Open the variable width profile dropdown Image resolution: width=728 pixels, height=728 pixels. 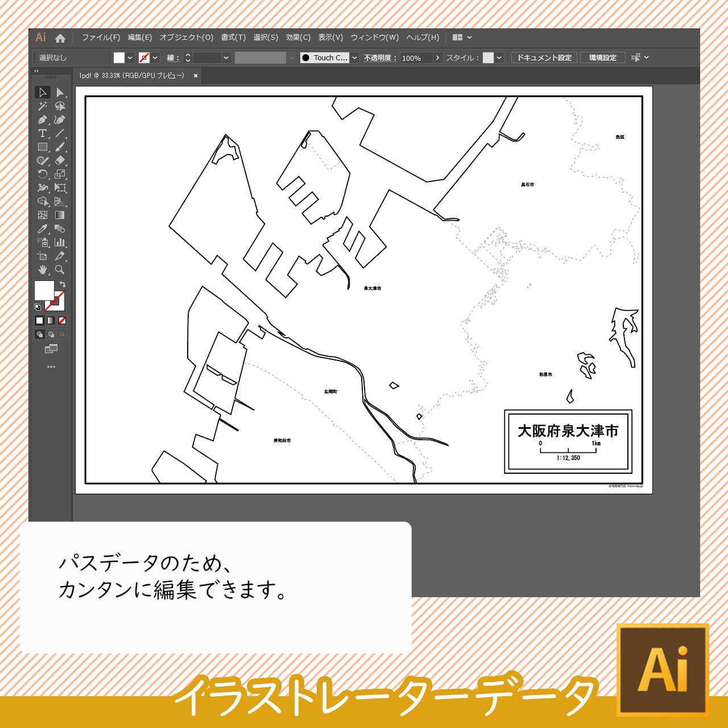tap(292, 57)
